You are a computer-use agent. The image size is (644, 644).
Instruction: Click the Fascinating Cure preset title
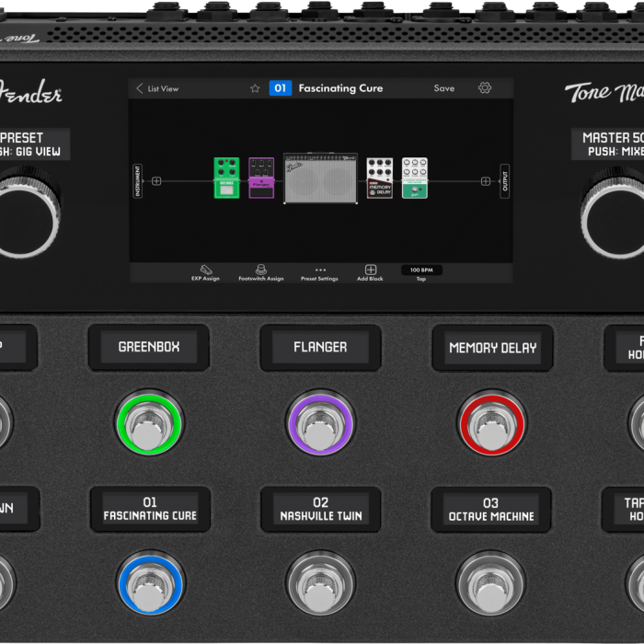tap(340, 88)
